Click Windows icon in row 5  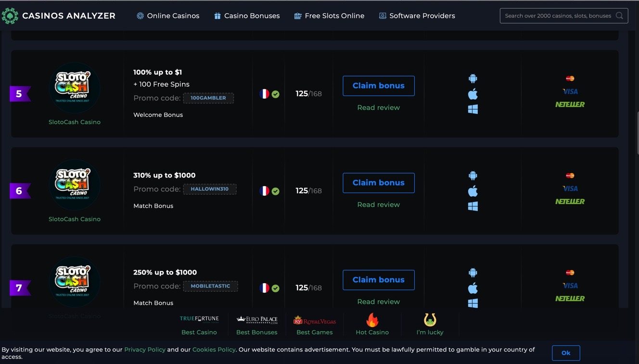[x=473, y=109]
